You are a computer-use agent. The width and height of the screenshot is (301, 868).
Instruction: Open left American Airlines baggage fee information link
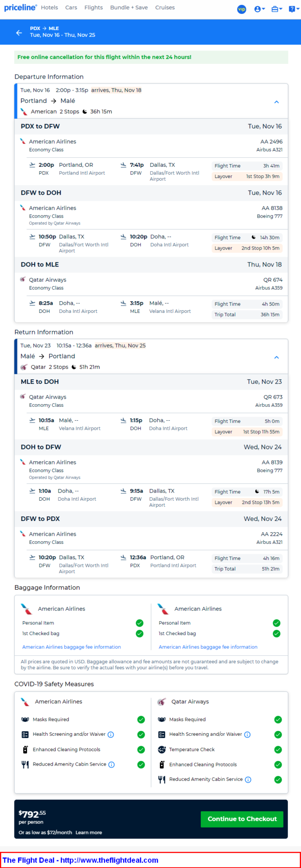pyautogui.click(x=71, y=647)
